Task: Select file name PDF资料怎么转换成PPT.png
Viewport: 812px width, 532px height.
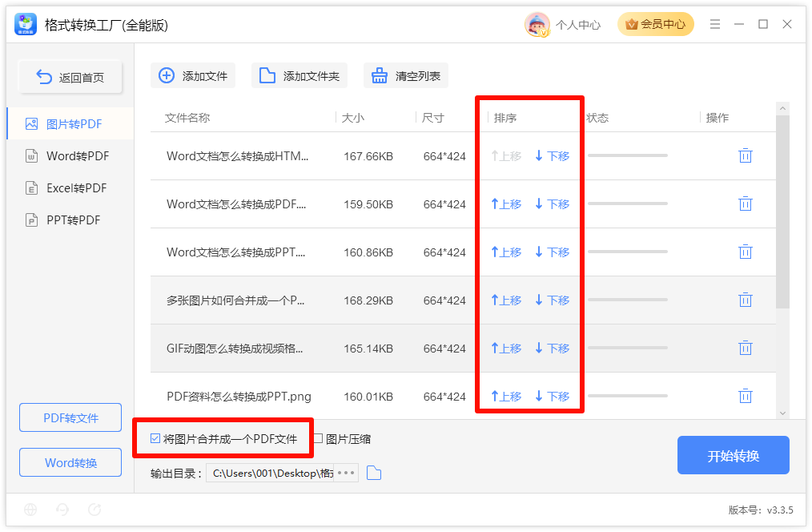Action: coord(239,397)
